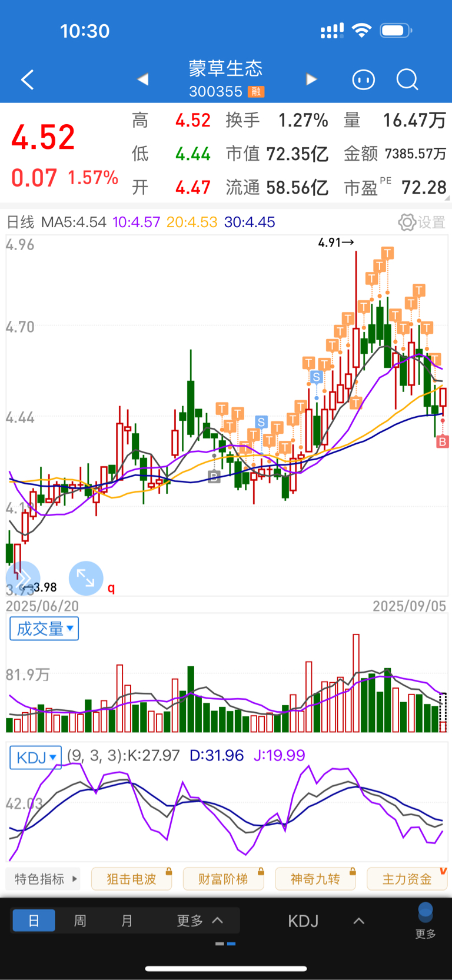This screenshot has width=452, height=980.
Task: Select the 日 daily period tab
Action: point(34,921)
